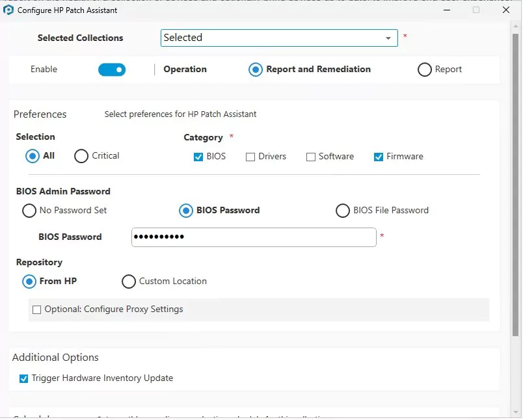Check the Drivers category checkbox
This screenshot has height=420, width=523.
click(250, 157)
